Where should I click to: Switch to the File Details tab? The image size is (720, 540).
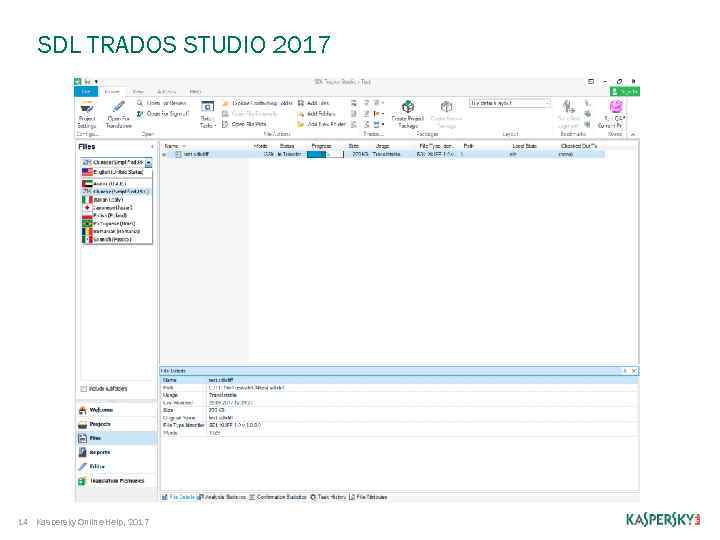178,497
